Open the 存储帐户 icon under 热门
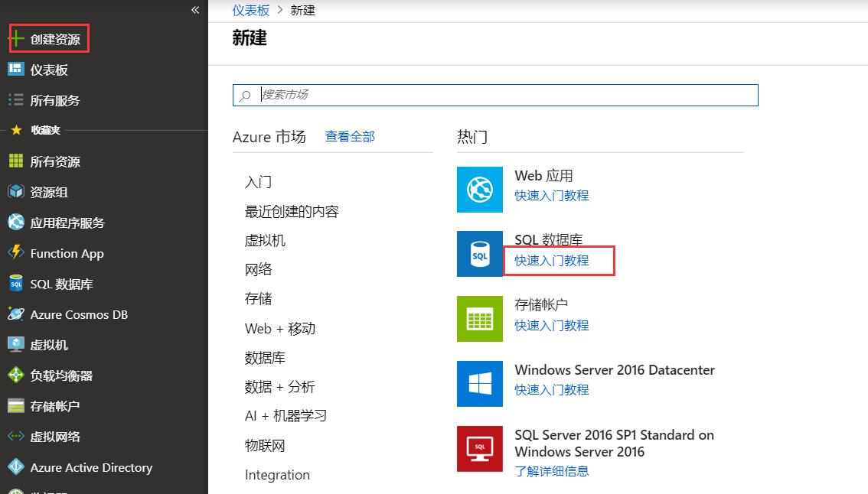This screenshot has width=868, height=494. coord(479,319)
